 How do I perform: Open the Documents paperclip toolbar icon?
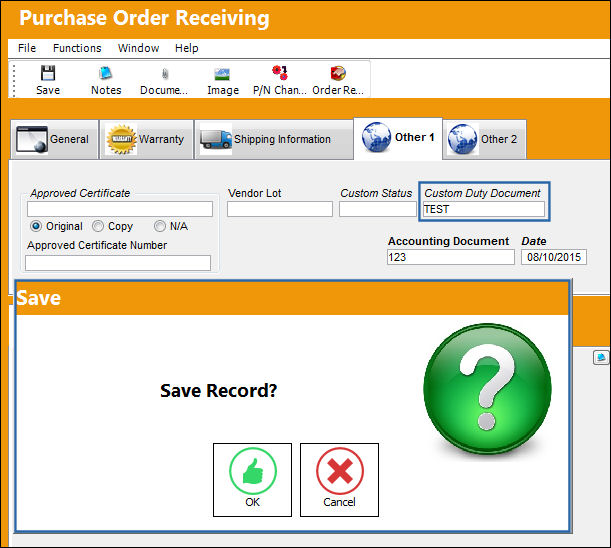click(165, 73)
